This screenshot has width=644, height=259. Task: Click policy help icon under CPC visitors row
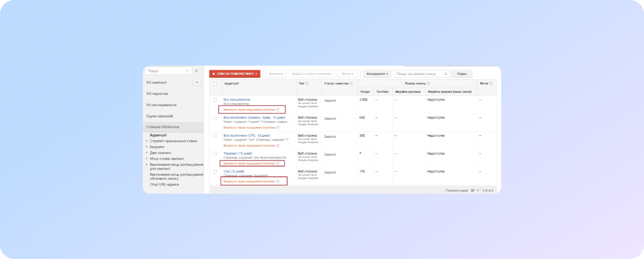(x=278, y=146)
